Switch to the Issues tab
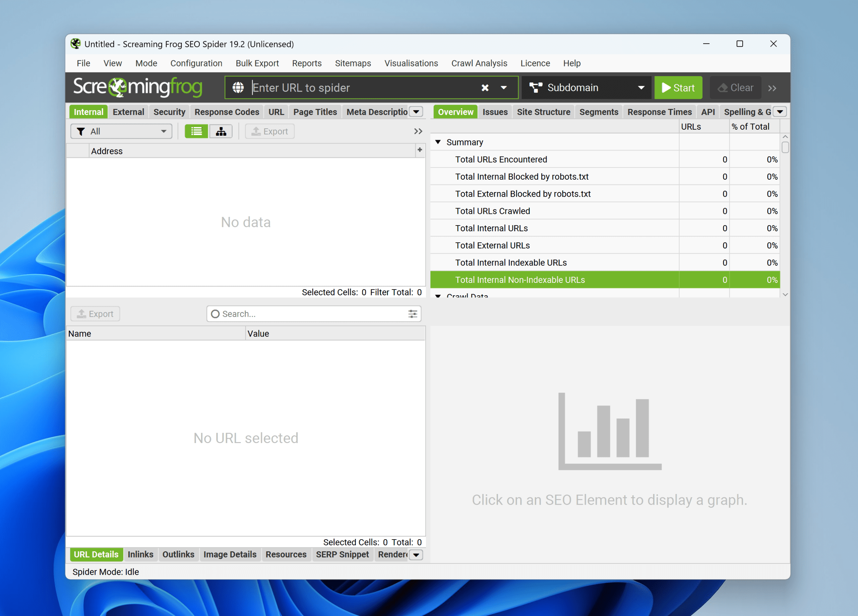Viewport: 858px width, 616px height. click(495, 112)
